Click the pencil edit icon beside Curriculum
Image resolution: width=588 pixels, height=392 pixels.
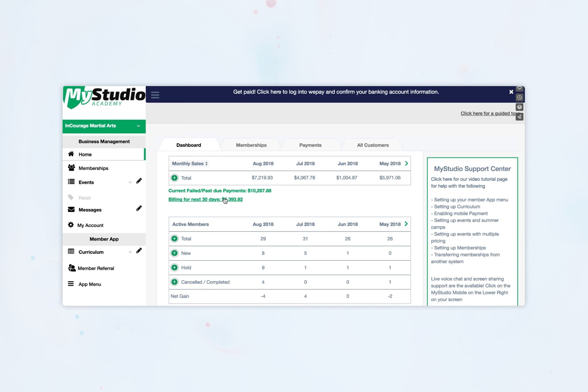139,251
